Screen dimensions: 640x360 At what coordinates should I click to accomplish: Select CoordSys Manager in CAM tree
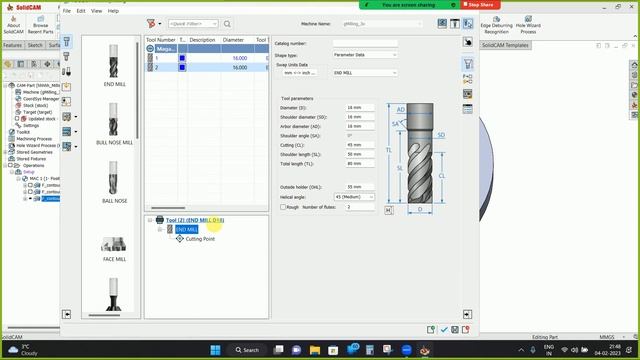[38, 99]
